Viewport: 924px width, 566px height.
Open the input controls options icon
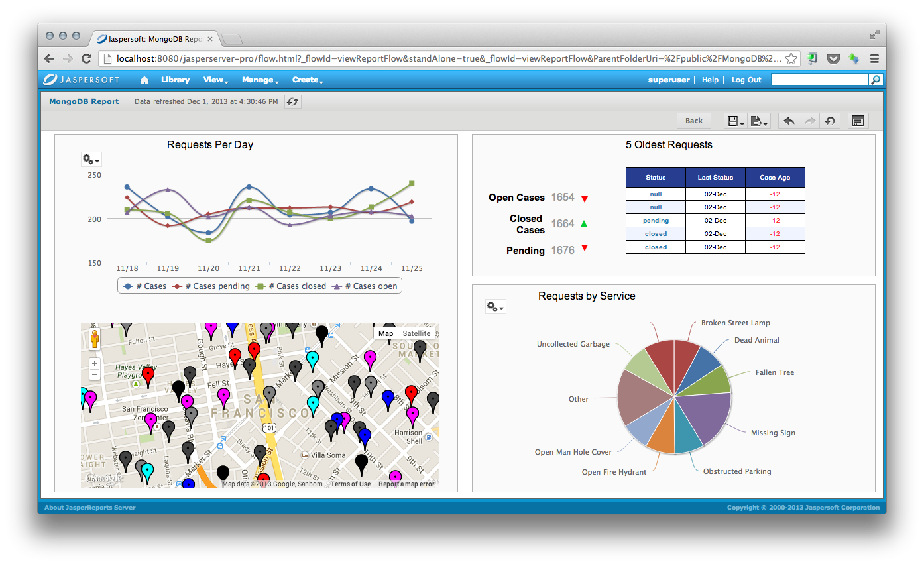[x=858, y=121]
